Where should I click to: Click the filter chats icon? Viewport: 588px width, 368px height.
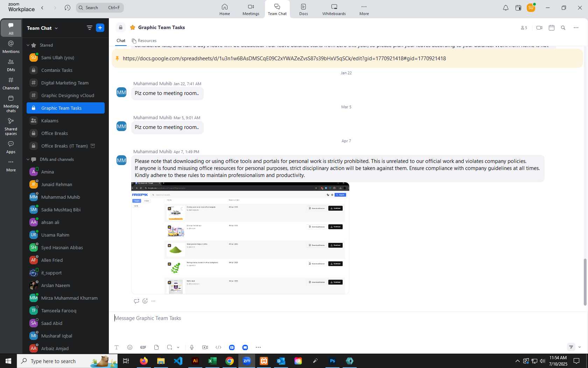tap(90, 28)
